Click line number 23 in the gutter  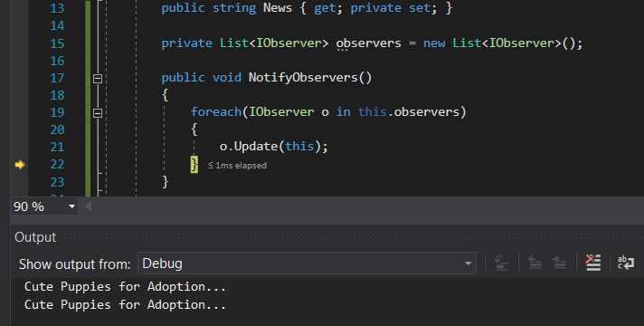coord(57,182)
